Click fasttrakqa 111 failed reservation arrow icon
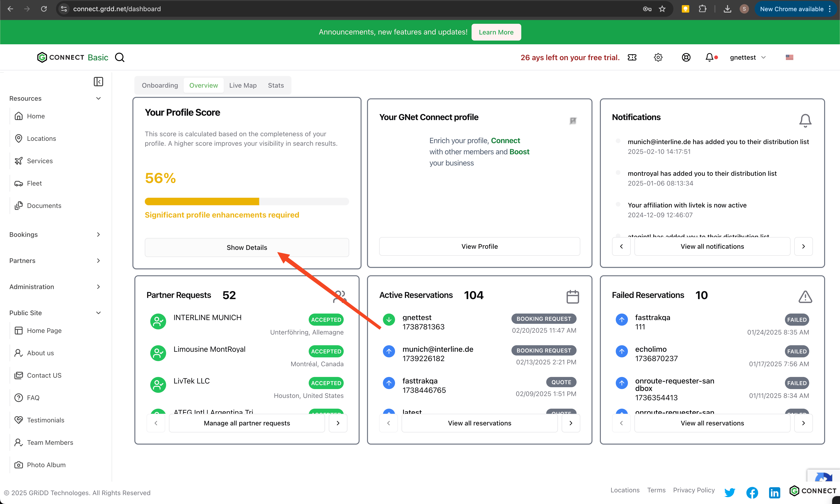The height and width of the screenshot is (504, 840). coord(622,319)
